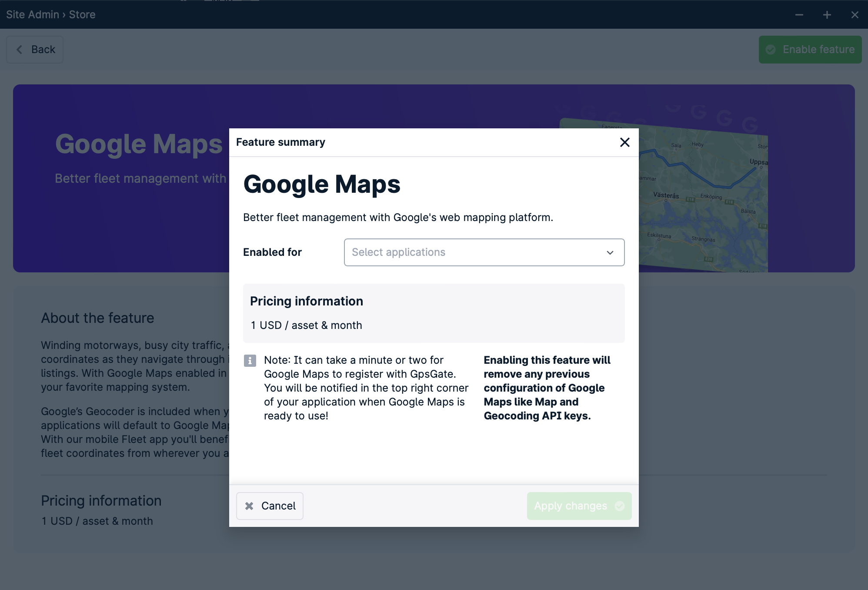Click the '1 USD / asset & month' dialog text
The width and height of the screenshot is (868, 590).
306,325
